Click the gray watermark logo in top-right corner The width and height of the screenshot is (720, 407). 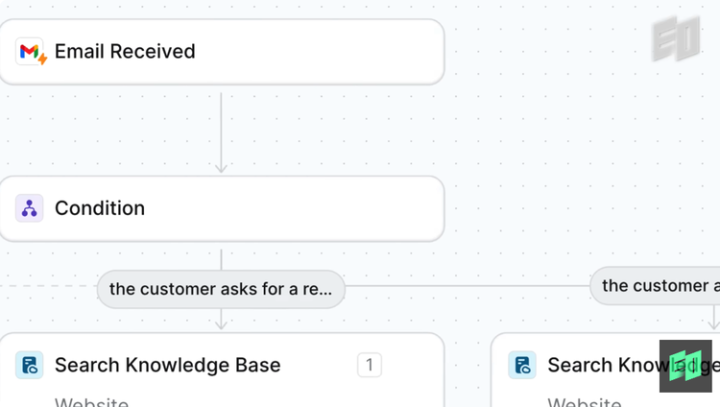(x=676, y=41)
